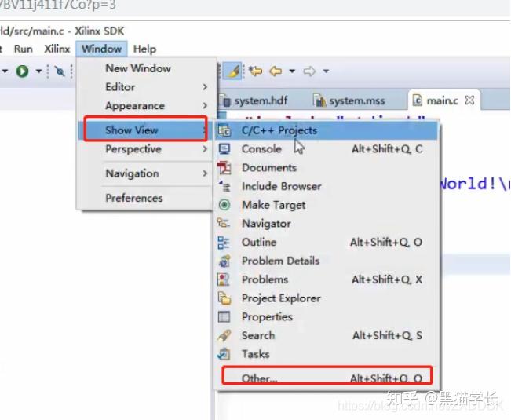
Task: Choose the Documents view entry
Action: point(327,167)
